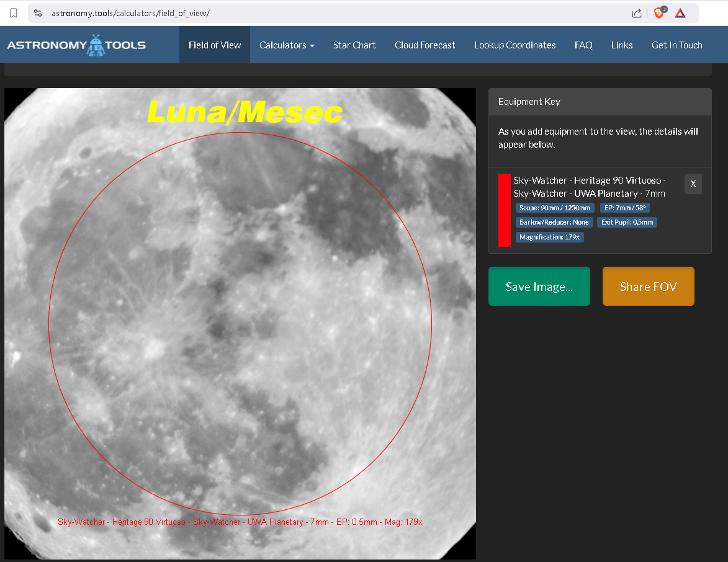Click the share page icon

636,13
